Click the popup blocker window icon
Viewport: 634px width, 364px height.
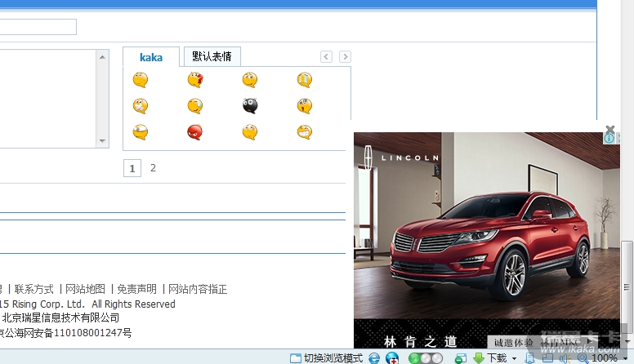click(x=461, y=358)
